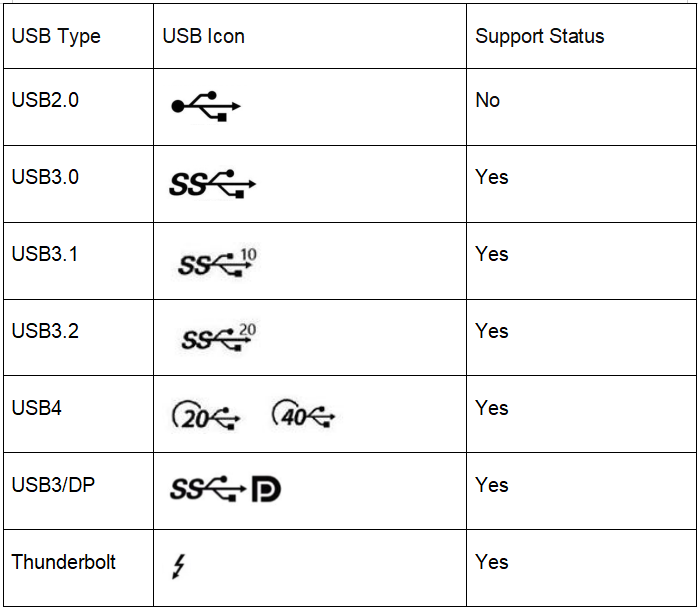Select the SuperSpeed 10 icon for USB3.1
Image resolution: width=698 pixels, height=610 pixels.
pos(217,262)
